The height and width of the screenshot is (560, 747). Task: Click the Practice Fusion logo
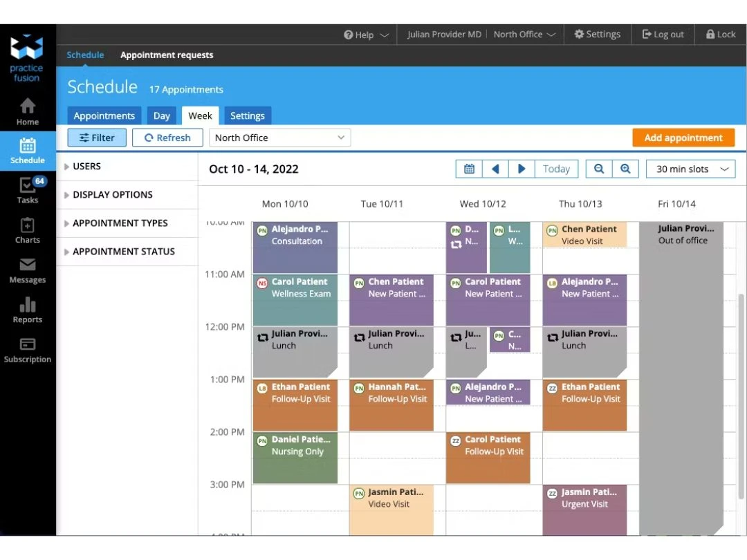(27, 58)
